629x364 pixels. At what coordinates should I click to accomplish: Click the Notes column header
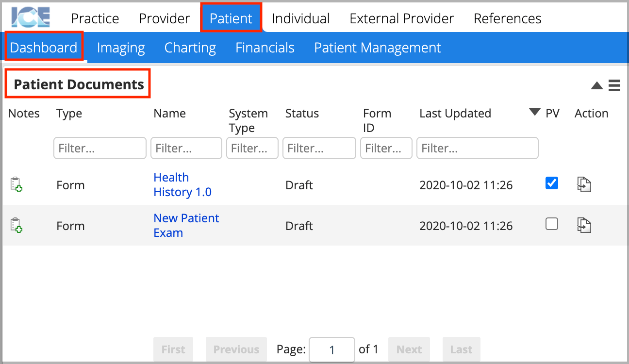point(24,114)
